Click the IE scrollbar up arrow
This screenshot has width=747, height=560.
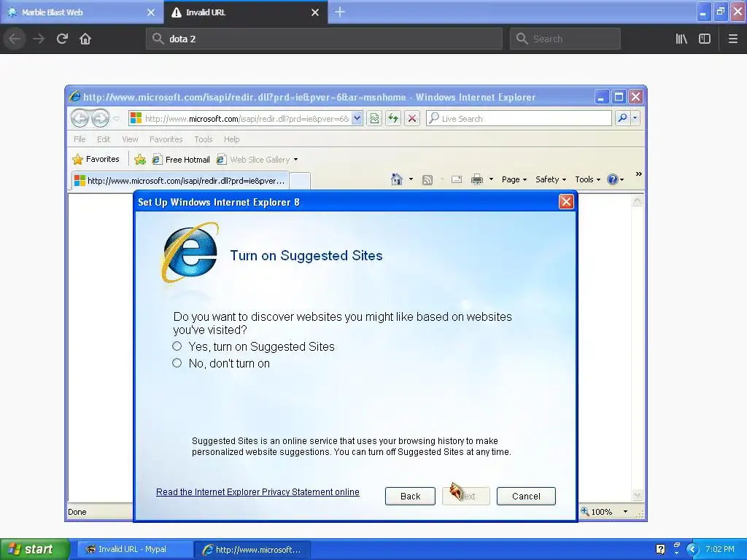click(x=637, y=201)
